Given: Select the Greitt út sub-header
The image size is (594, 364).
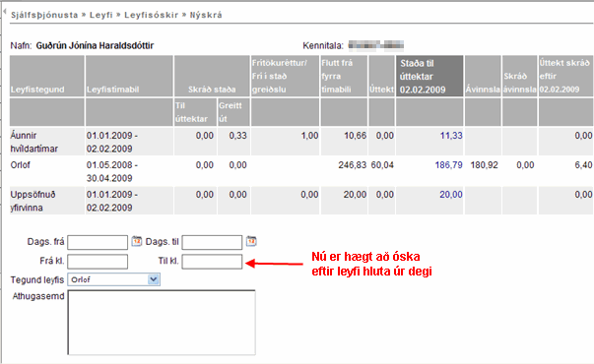Looking at the screenshot, I should click(233, 112).
